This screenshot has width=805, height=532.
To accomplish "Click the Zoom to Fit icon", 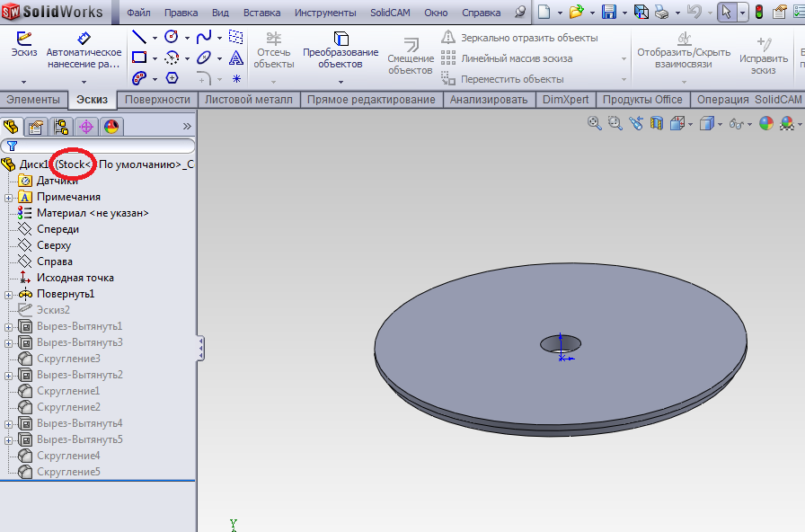I will pos(594,123).
